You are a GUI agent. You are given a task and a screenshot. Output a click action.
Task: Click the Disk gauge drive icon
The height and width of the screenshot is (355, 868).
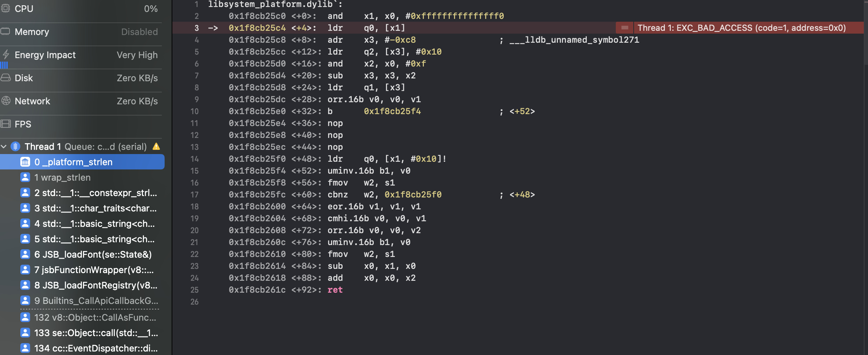(5, 78)
